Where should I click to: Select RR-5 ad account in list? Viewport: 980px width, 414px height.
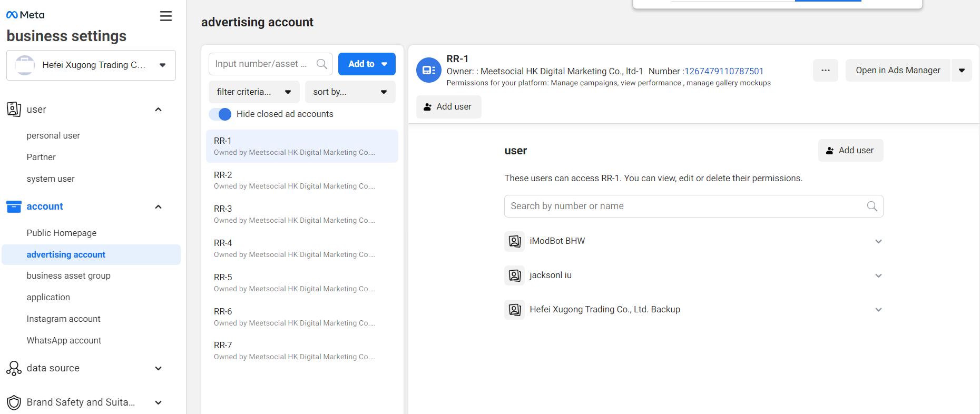click(x=302, y=282)
